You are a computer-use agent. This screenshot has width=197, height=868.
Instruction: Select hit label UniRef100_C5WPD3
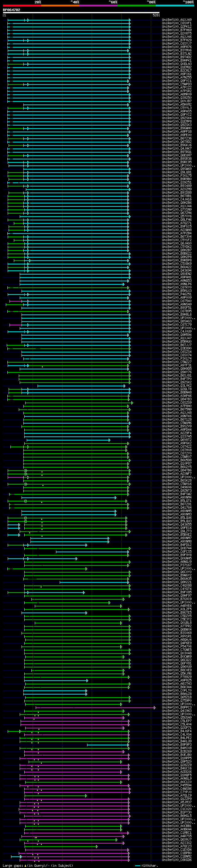coord(177,84)
